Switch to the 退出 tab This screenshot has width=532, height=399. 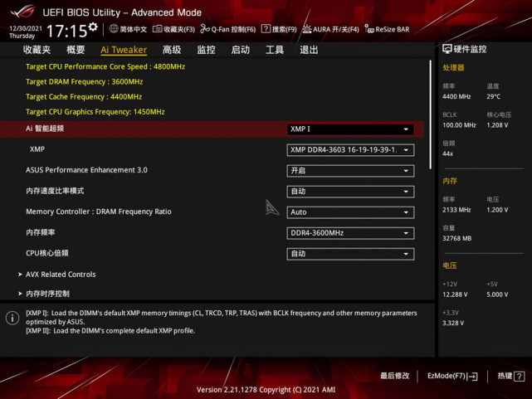tap(309, 50)
